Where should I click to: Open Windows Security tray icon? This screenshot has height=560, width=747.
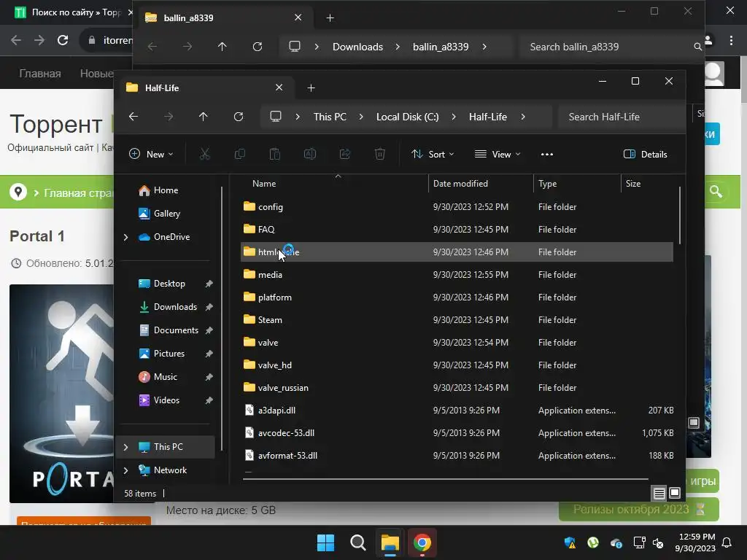(x=570, y=542)
